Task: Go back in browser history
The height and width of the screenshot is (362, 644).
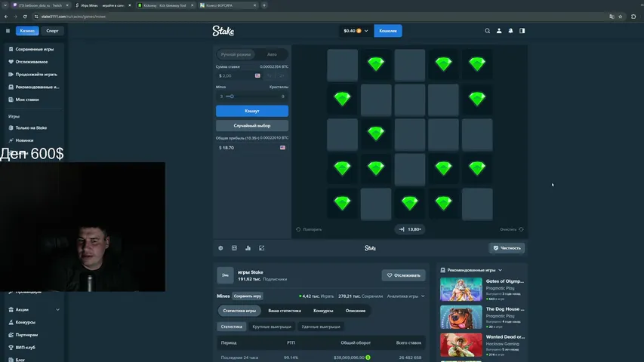Action: point(6,17)
